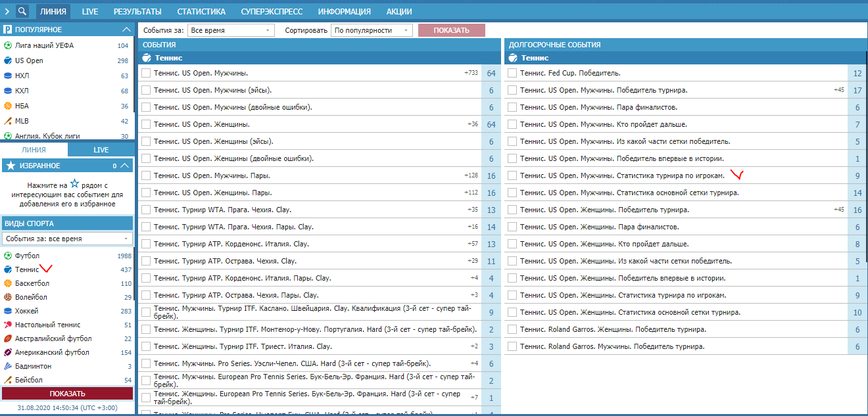868x416 pixels.
Task: Open the События за Все время dropdown
Action: (230, 30)
